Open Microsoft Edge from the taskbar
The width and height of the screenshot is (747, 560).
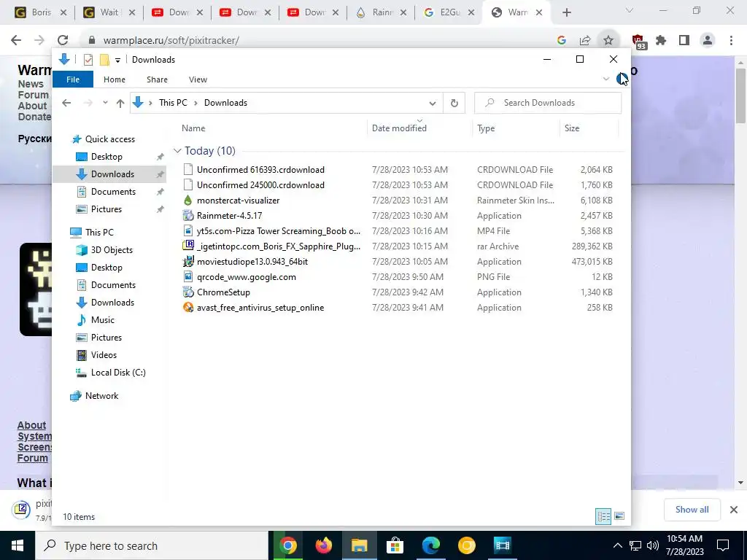430,545
